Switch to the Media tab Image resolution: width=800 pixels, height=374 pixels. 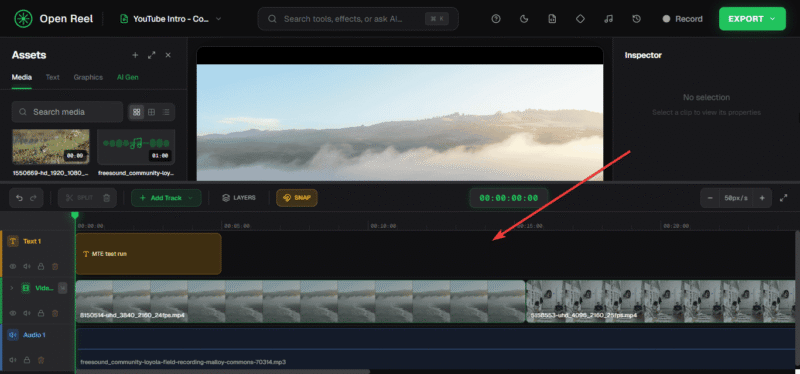tap(22, 78)
